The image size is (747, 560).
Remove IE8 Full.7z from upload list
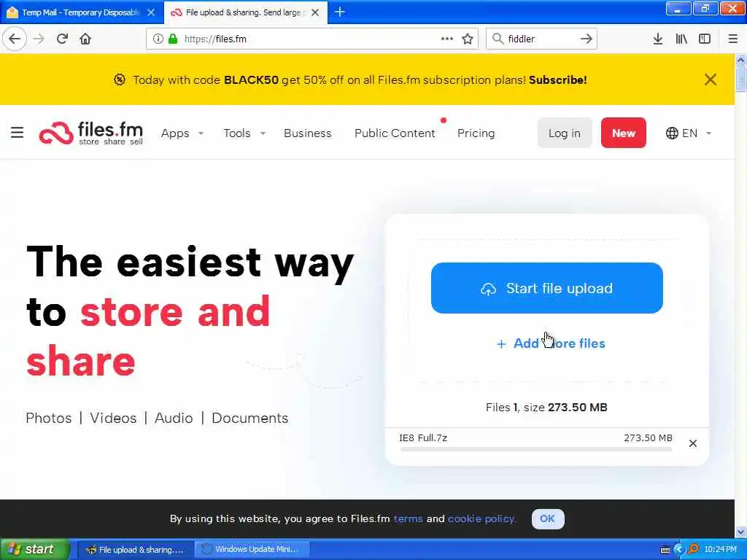(x=693, y=443)
